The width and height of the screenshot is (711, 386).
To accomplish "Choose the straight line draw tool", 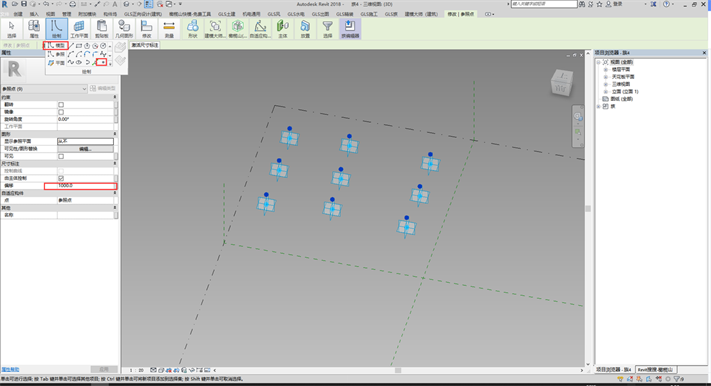I will tap(71, 45).
